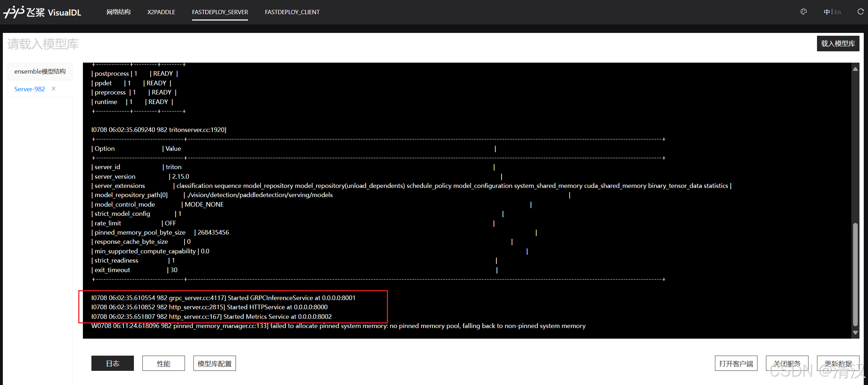The image size is (868, 385).
Task: Click the Option / Value header row
Action: pyautogui.click(x=294, y=149)
